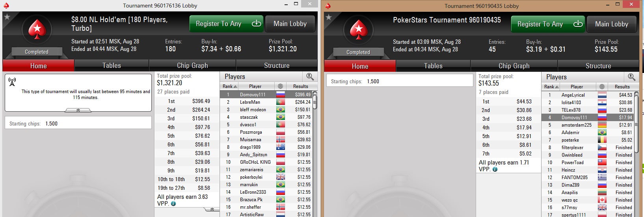Click VPP info icon in right lobby
Viewport: 644px width, 217px height.
click(x=495, y=169)
